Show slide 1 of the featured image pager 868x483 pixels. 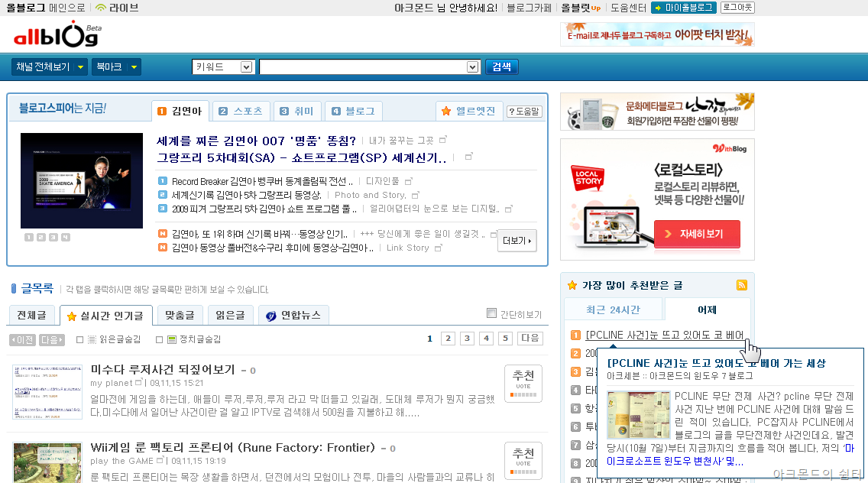click(x=29, y=237)
